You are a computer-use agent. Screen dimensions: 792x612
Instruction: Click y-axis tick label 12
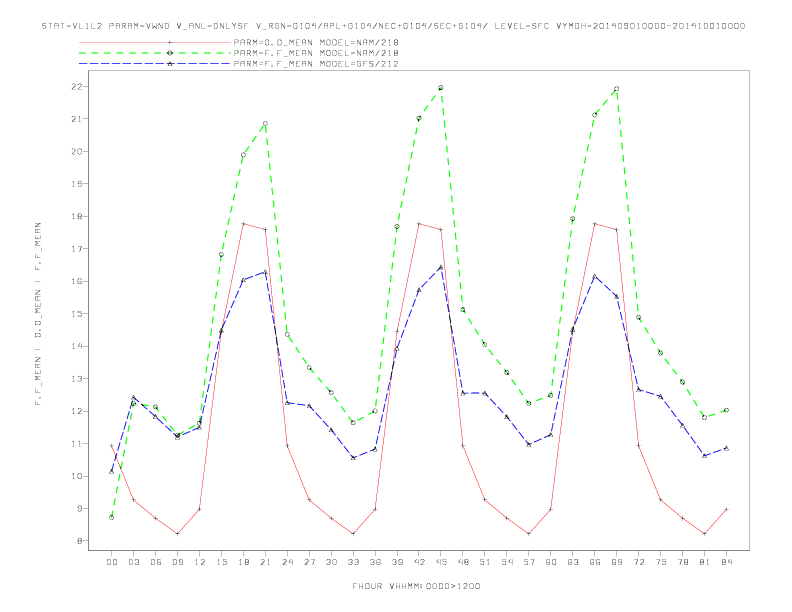[x=76, y=411]
